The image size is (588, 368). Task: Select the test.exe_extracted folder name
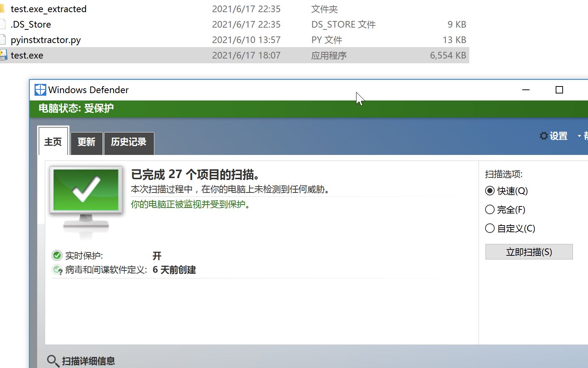(49, 9)
